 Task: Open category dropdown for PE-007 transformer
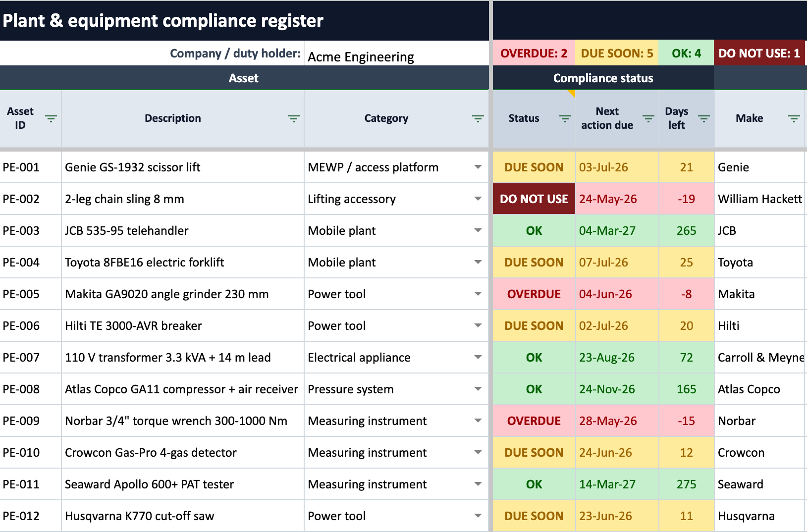coord(478,358)
